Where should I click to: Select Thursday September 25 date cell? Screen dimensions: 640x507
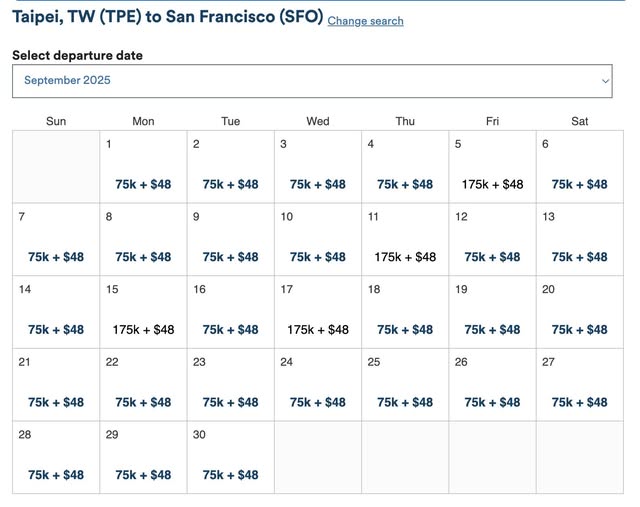[x=405, y=384]
